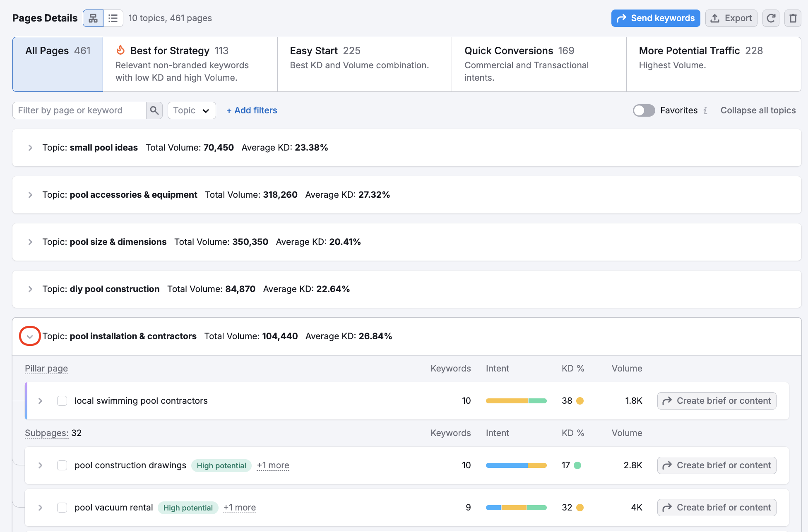Check the pool construction drawings checkbox
808x532 pixels.
[x=62, y=465]
